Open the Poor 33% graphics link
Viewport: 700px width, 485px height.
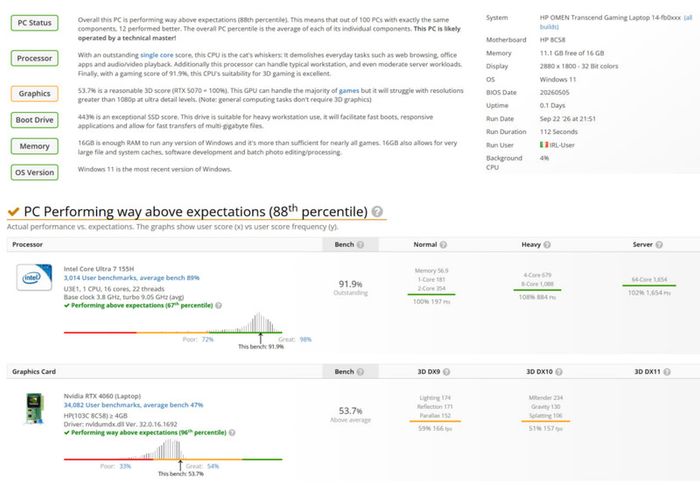(125, 466)
